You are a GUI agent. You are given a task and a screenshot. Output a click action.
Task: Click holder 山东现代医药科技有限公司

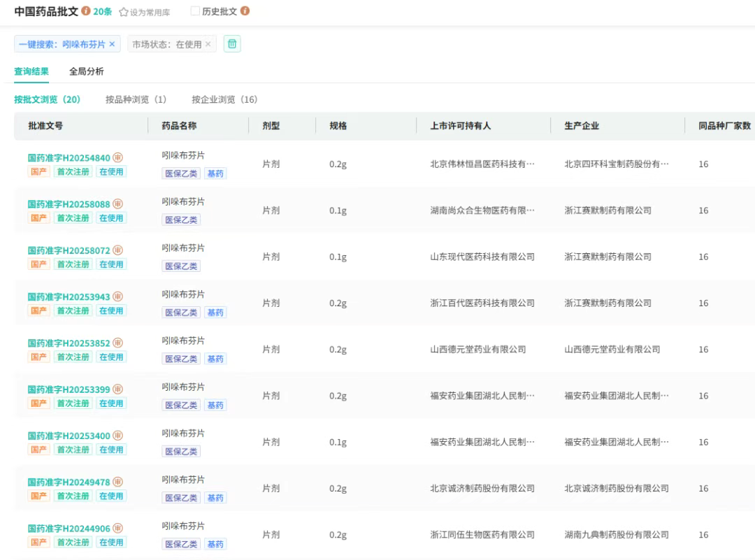pyautogui.click(x=482, y=257)
